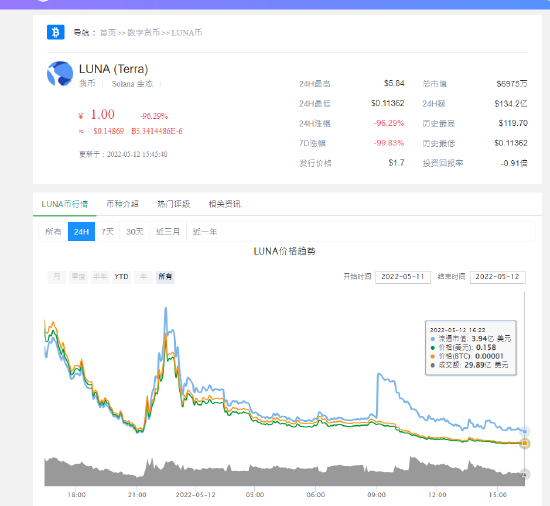
Task: Click the 开始时间 label
Action: pyautogui.click(x=357, y=277)
